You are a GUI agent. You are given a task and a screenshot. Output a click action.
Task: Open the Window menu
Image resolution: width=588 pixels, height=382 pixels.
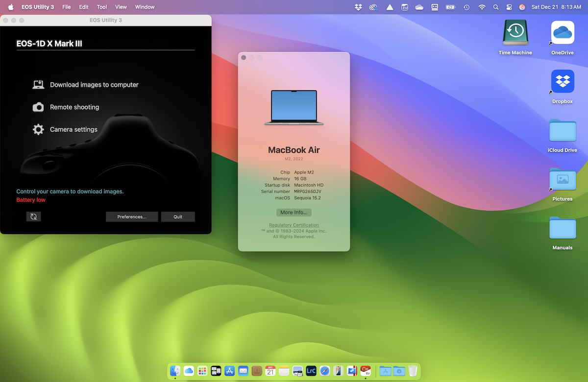pyautogui.click(x=144, y=7)
